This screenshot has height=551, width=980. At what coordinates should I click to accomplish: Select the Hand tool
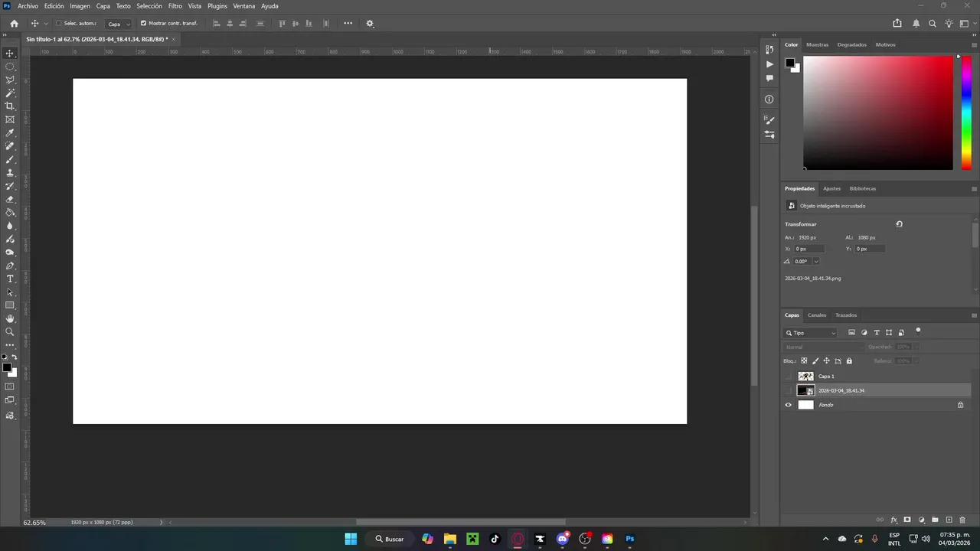pos(10,318)
